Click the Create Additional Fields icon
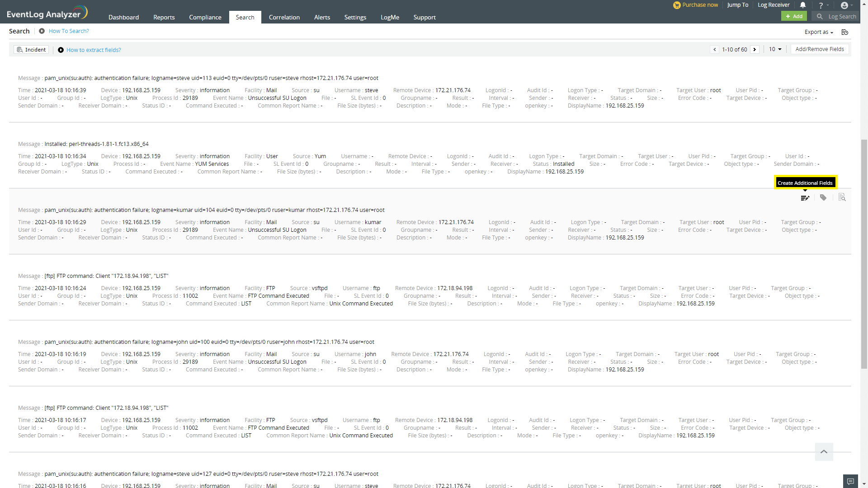 click(805, 198)
